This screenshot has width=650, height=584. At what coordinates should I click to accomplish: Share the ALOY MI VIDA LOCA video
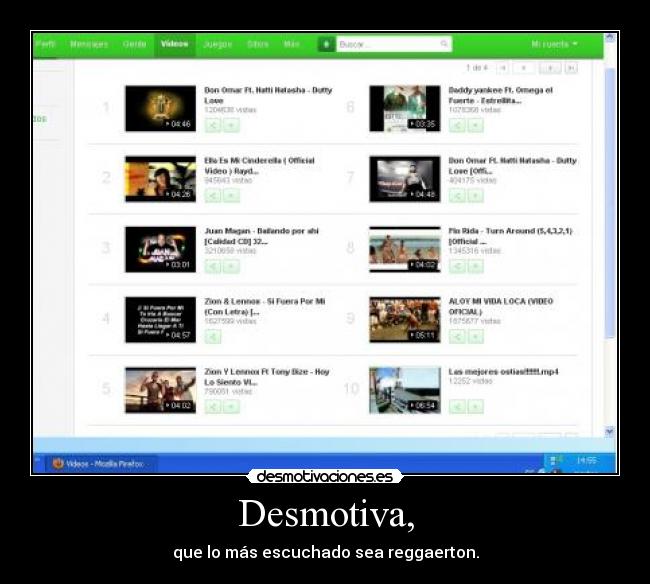457,336
